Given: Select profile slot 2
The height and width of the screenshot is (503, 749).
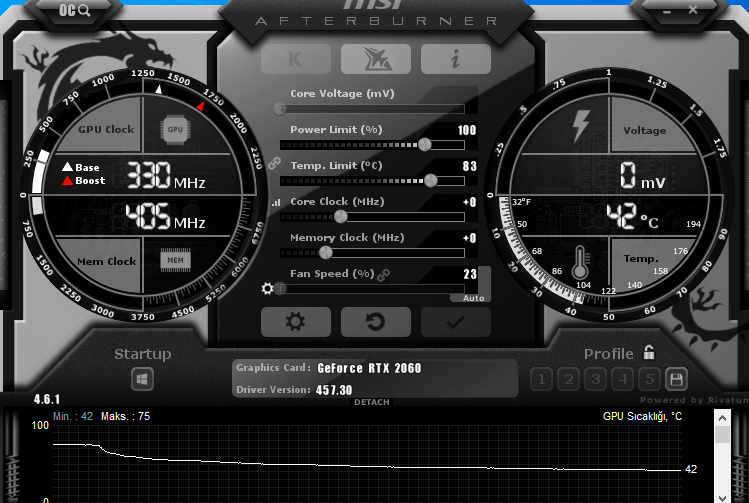Looking at the screenshot, I should (x=568, y=380).
